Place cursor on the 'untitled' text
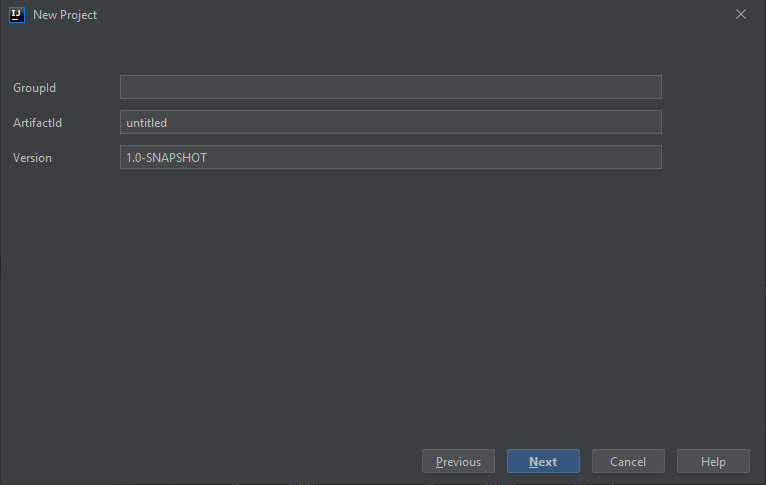The height and width of the screenshot is (485, 766). tap(146, 123)
